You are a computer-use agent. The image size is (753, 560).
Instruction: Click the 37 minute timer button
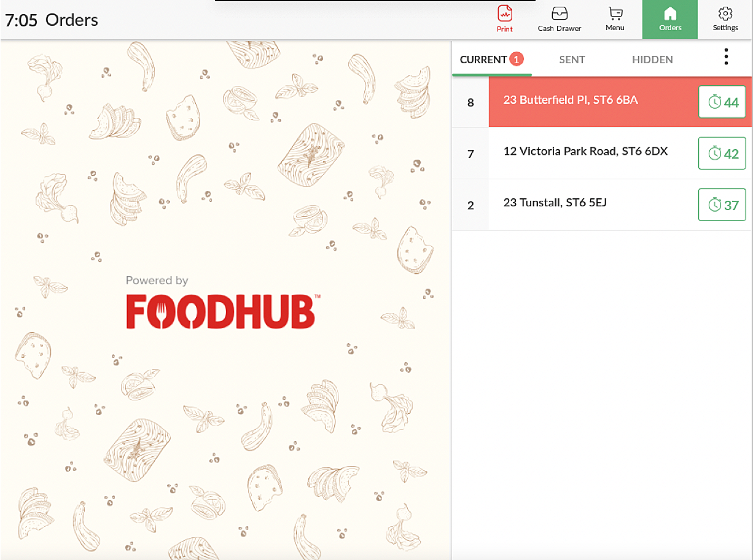coord(722,205)
